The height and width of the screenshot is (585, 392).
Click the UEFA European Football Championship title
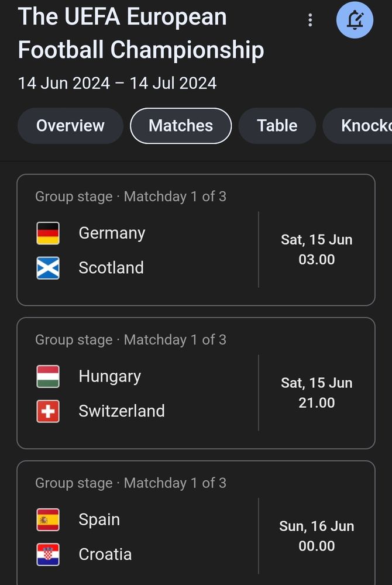[x=141, y=33]
